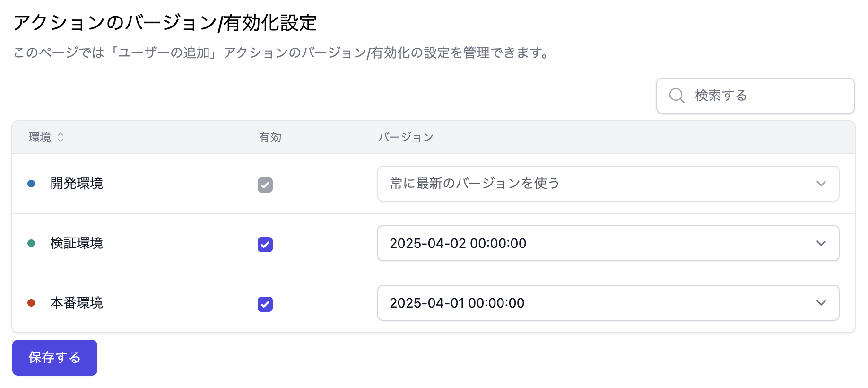This screenshot has width=868, height=388.
Task: Click the blue status dot next to 開発環境
Action: pyautogui.click(x=32, y=184)
